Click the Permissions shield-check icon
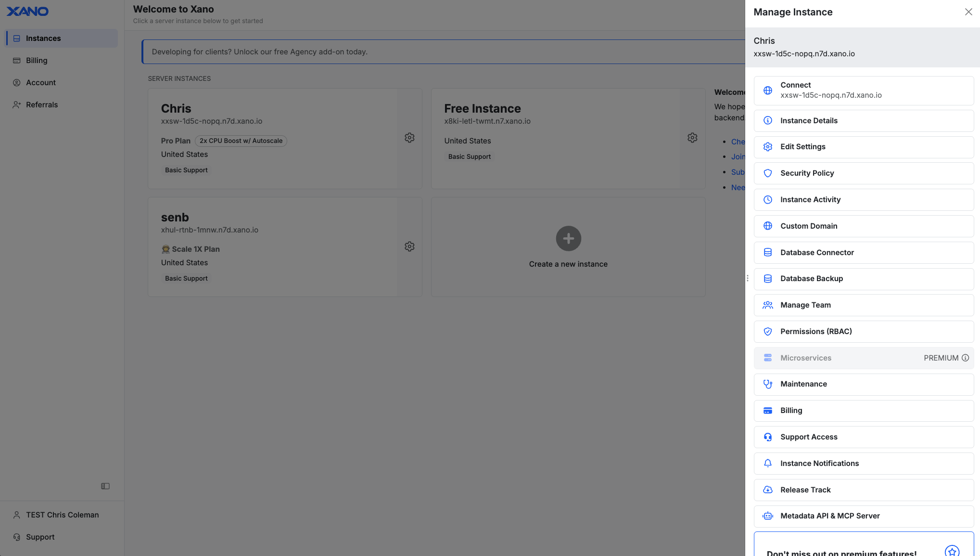 [x=768, y=332]
